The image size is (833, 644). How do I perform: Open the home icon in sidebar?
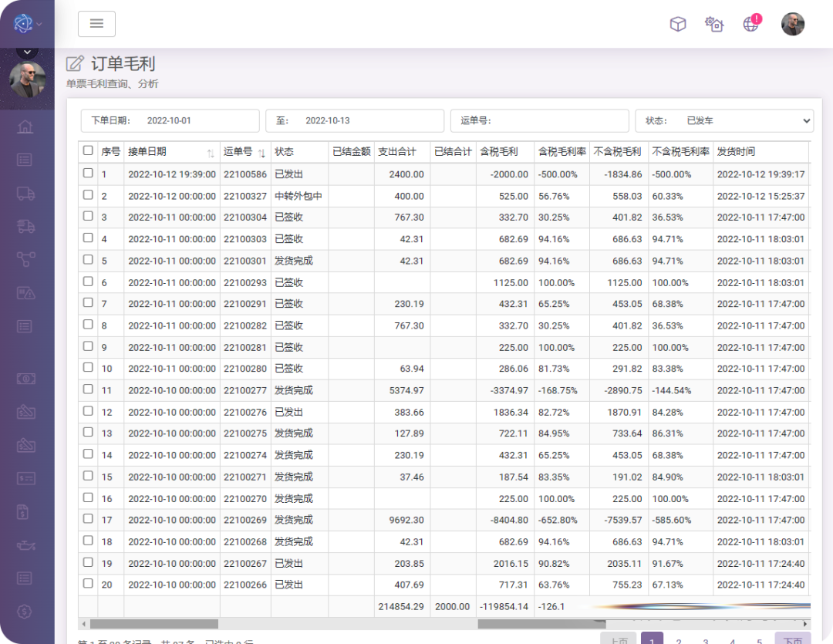[25, 126]
